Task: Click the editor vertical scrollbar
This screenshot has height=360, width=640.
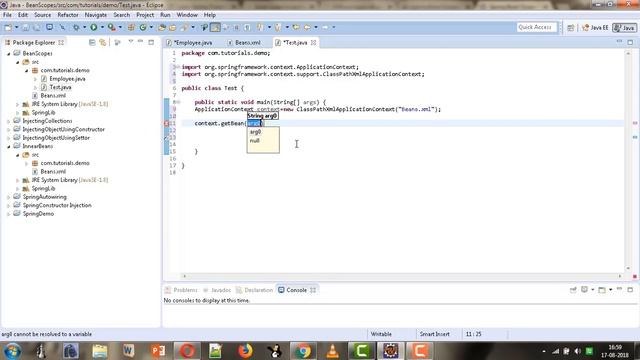Action: click(628, 160)
